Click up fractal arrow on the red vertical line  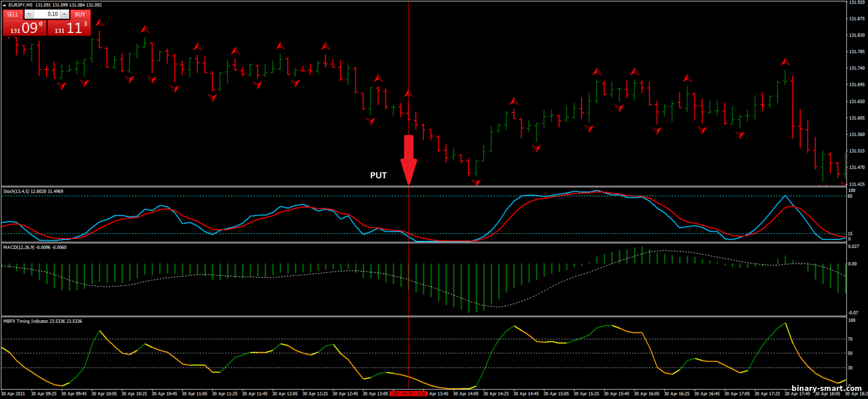[x=409, y=93]
